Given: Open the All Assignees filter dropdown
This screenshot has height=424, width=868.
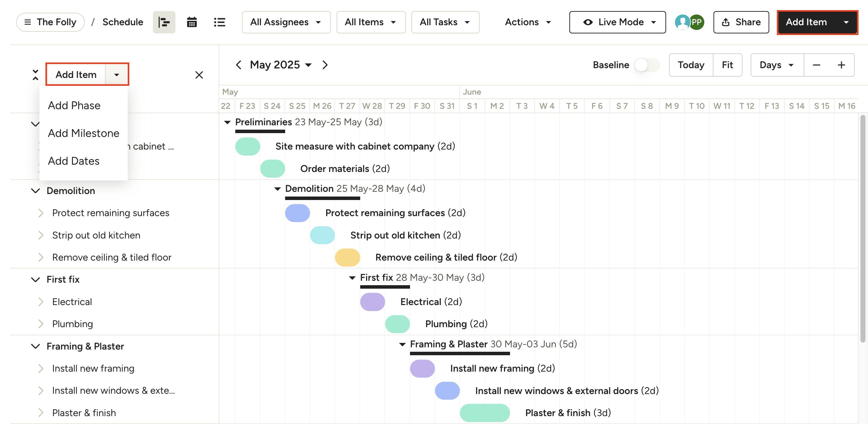Looking at the screenshot, I should 286,22.
